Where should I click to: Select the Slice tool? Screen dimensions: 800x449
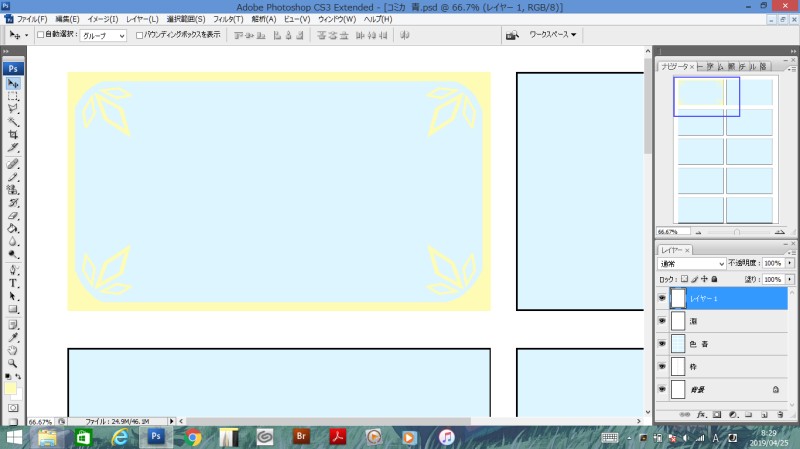tap(13, 147)
